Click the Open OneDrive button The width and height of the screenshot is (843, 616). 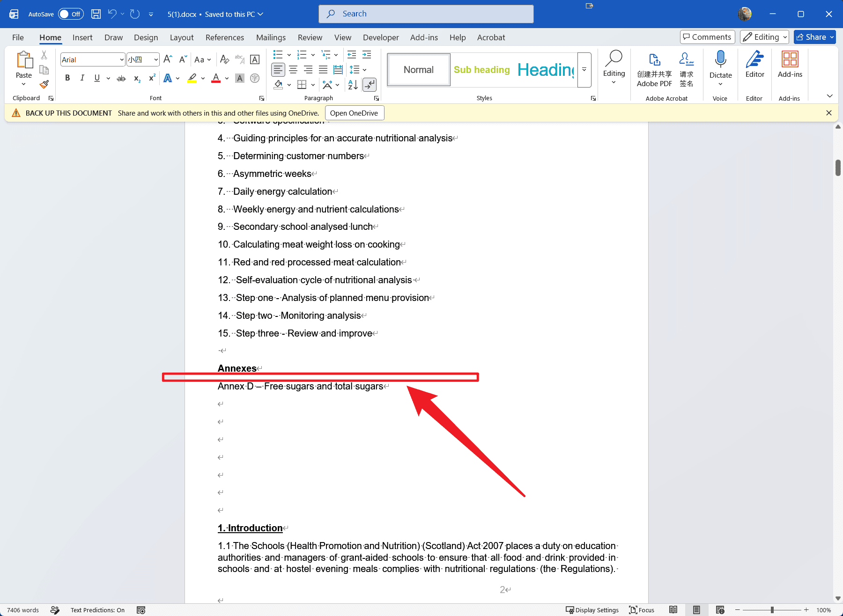354,113
